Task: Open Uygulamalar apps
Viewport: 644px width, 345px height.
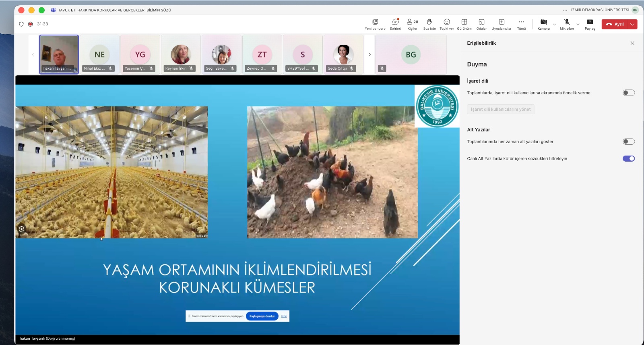Action: (x=502, y=24)
